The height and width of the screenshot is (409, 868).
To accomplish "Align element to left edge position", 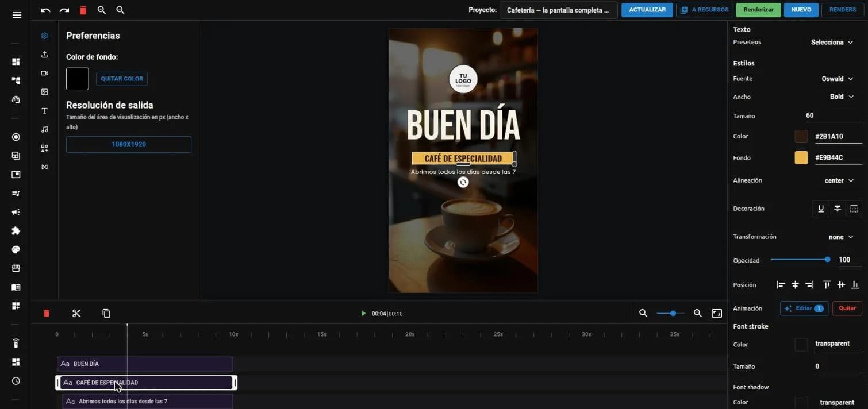I will coord(781,285).
